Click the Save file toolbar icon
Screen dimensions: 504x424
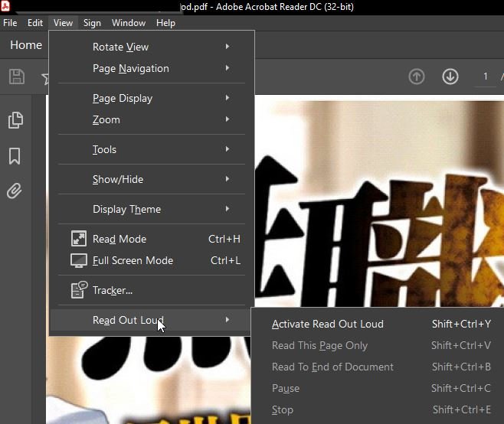[x=16, y=77]
